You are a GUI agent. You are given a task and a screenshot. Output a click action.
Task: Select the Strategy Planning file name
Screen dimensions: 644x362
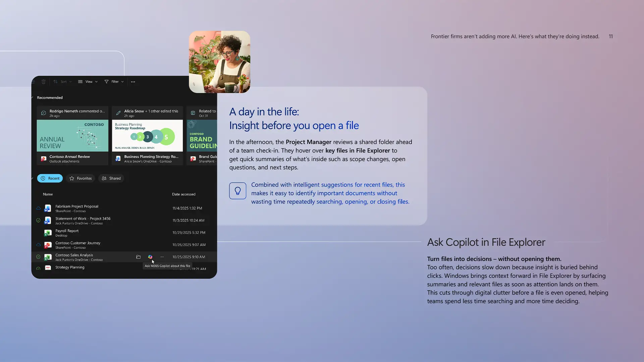point(70,267)
